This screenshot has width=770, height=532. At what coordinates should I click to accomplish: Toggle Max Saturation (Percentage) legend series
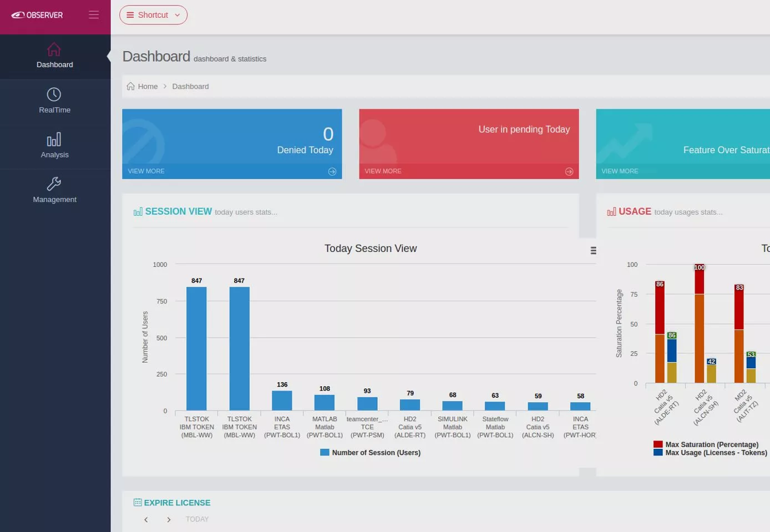(706, 444)
